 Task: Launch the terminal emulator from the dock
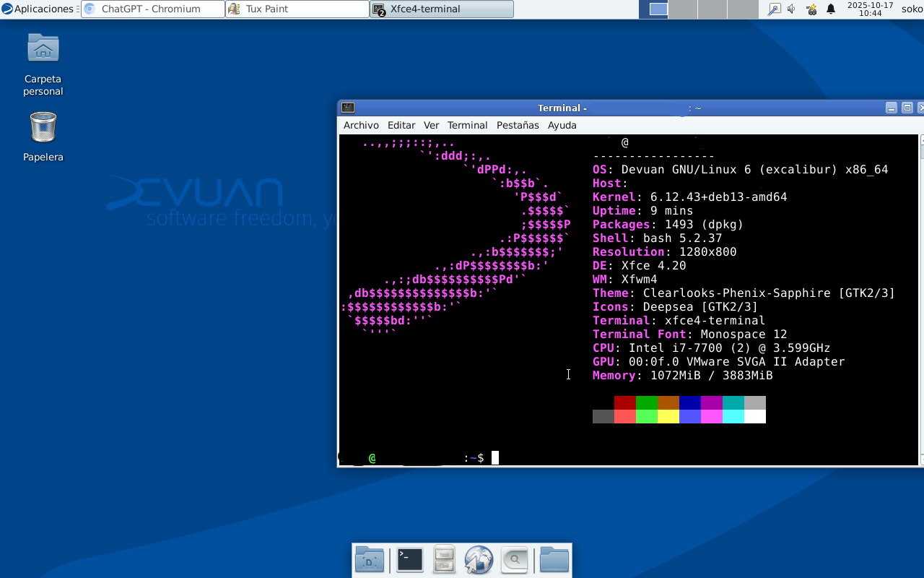tap(409, 560)
